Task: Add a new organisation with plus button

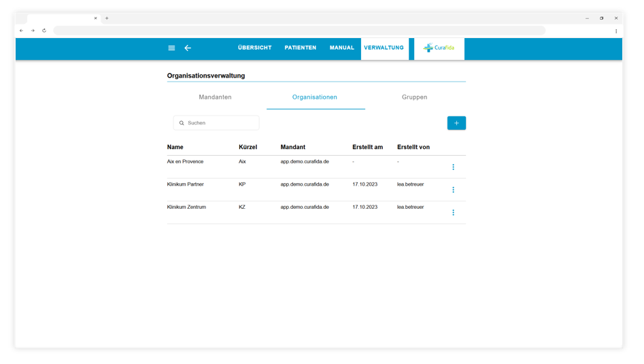Action: click(x=456, y=123)
